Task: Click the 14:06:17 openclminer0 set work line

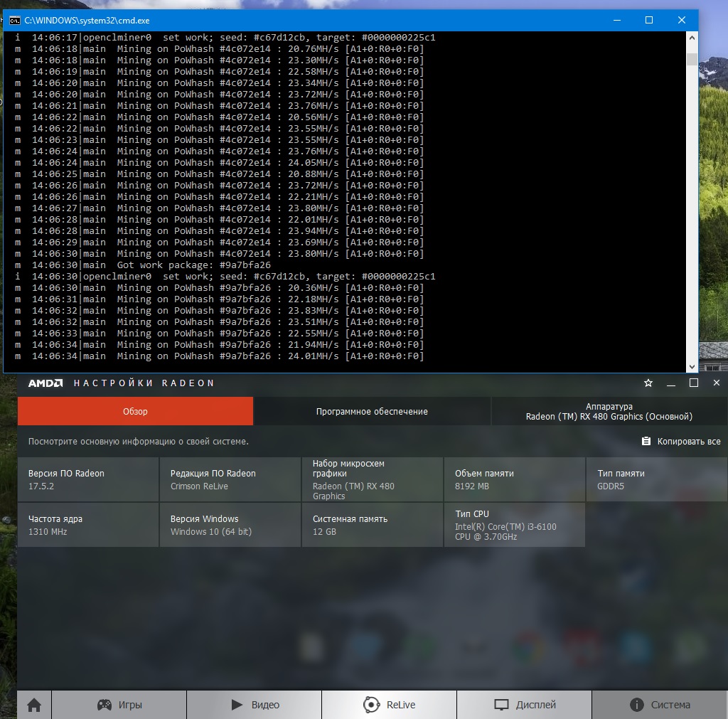Action: tap(225, 38)
